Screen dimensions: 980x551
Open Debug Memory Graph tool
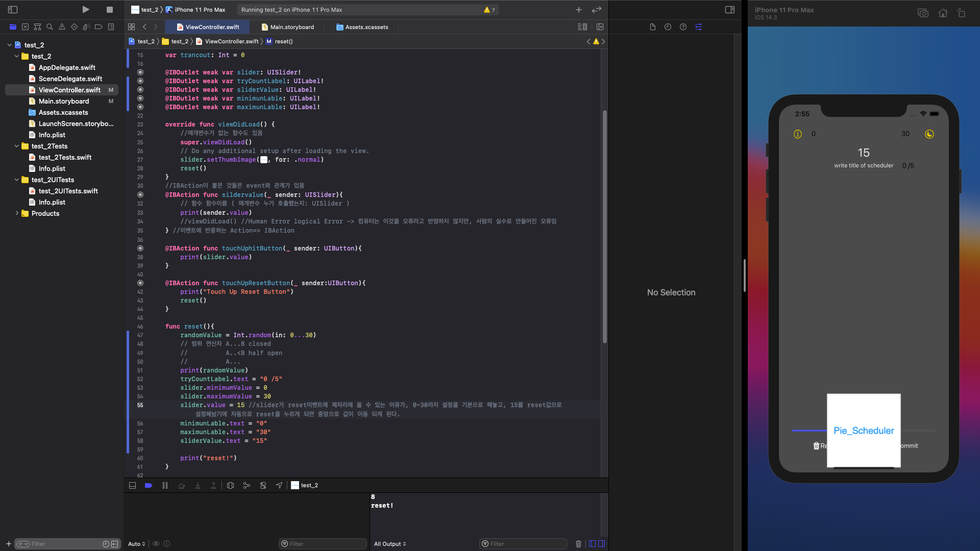[247, 486]
